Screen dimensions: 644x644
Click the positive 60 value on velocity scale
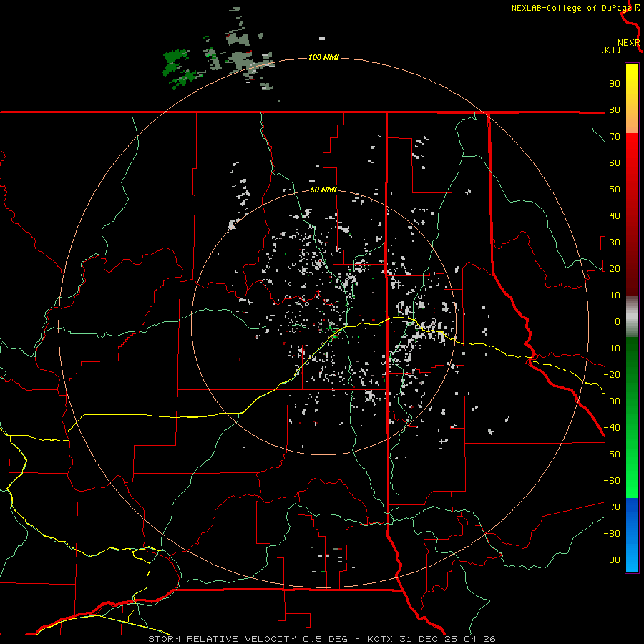[x=615, y=163]
